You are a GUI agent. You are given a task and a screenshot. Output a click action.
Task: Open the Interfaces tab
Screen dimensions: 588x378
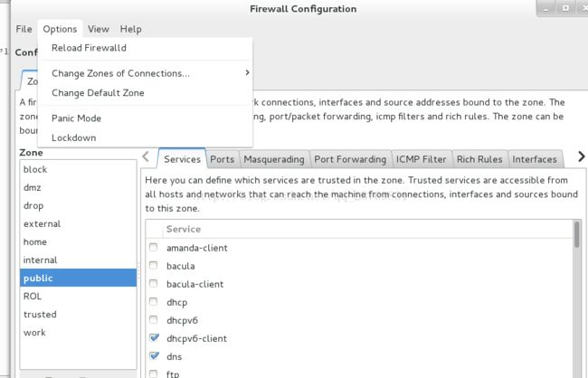535,159
